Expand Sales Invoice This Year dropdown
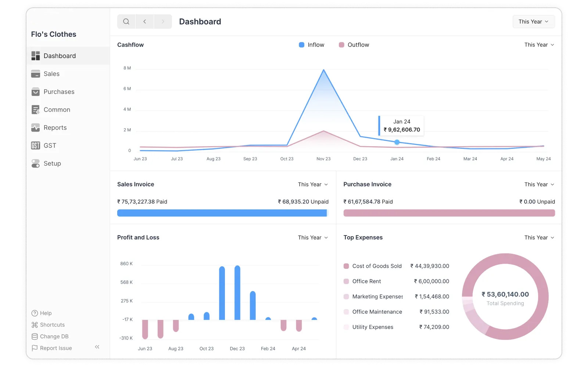Image resolution: width=588 pixels, height=367 pixels. coord(313,184)
